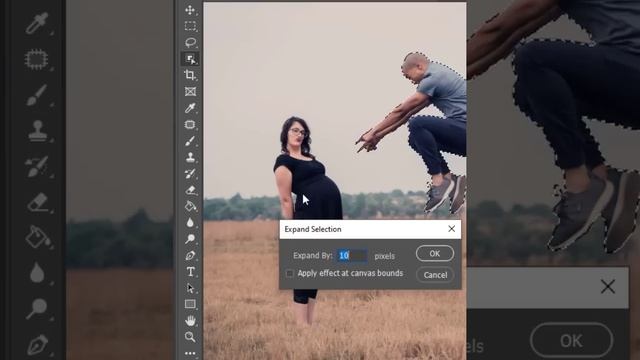Select the Path Selection arrow tool
Viewport: 640px width, 360px height.
click(190, 288)
